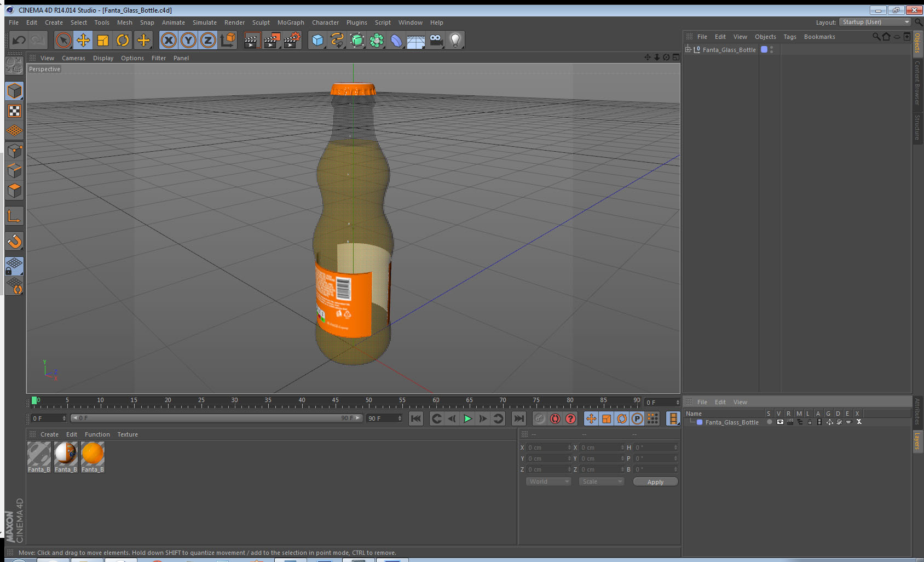This screenshot has height=562, width=924.
Task: Switch the coordinate system icon
Action: coord(228,40)
